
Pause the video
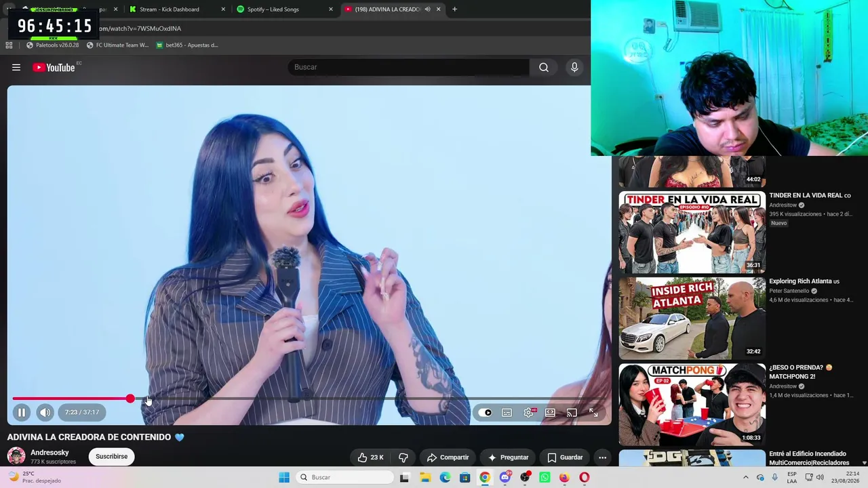tap(22, 412)
